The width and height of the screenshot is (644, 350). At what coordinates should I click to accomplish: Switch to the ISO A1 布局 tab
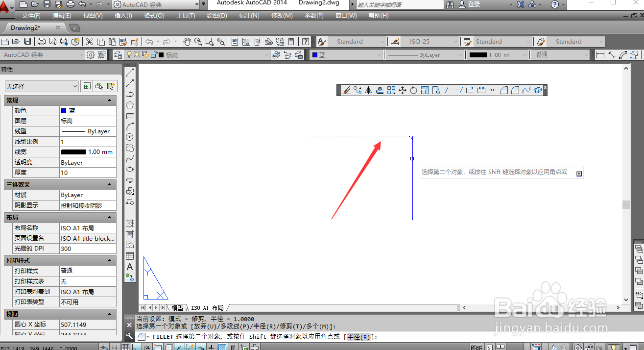tap(207, 308)
